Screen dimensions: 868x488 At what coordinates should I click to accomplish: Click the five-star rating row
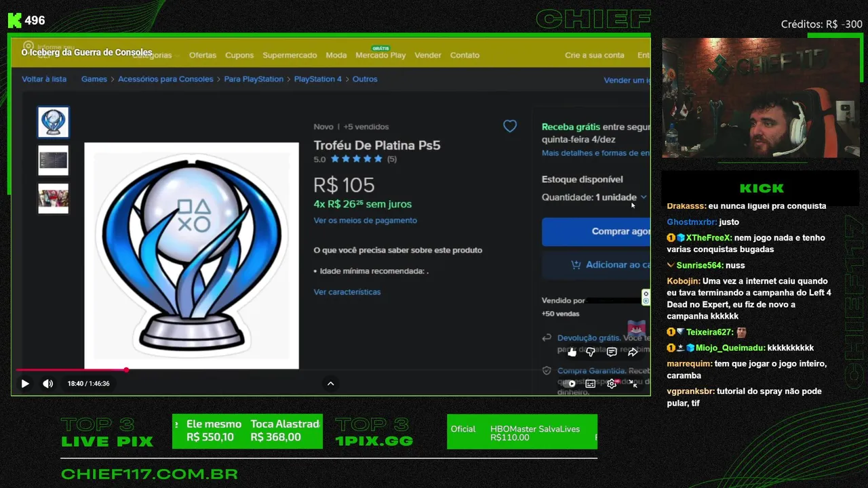(355, 159)
